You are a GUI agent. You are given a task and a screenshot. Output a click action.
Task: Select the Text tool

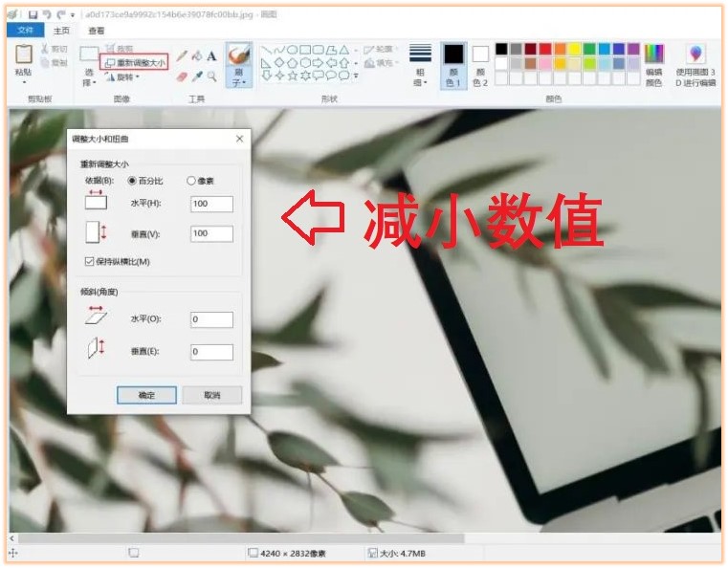coord(211,56)
